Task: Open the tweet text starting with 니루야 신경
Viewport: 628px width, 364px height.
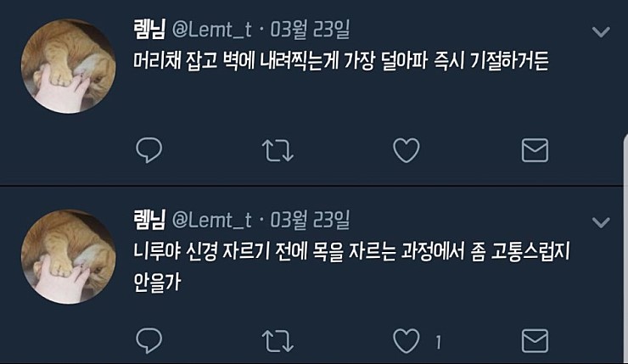Action: click(x=351, y=266)
